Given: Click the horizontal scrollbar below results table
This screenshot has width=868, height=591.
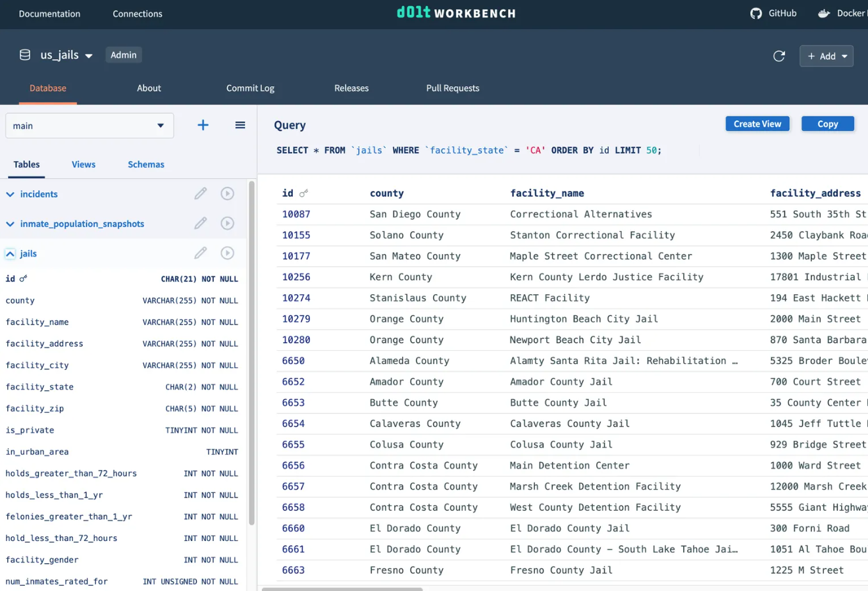Looking at the screenshot, I should 342,588.
